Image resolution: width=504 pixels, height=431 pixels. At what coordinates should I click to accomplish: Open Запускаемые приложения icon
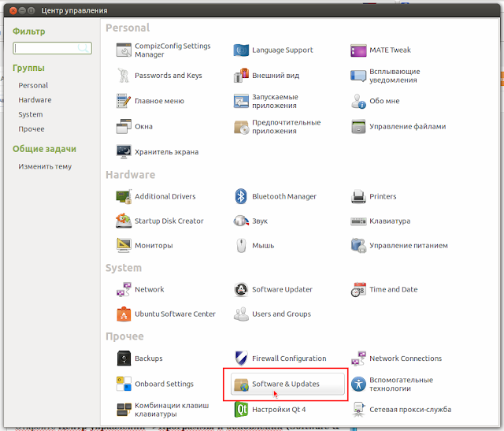[x=241, y=101]
